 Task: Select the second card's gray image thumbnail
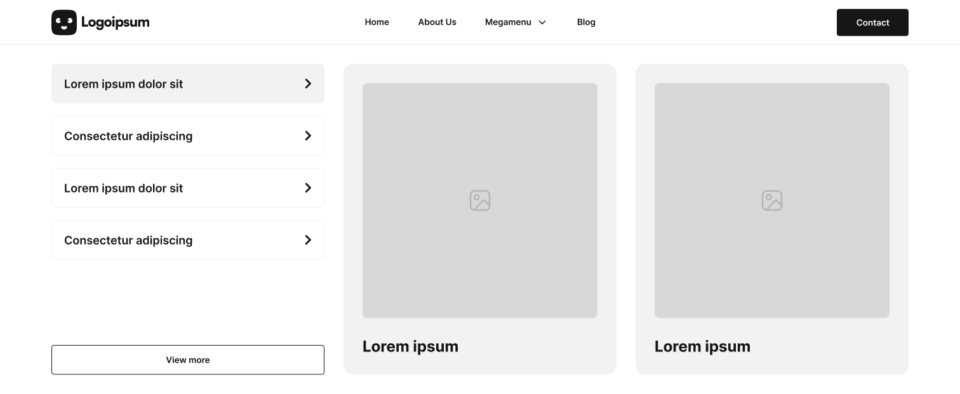click(x=772, y=201)
